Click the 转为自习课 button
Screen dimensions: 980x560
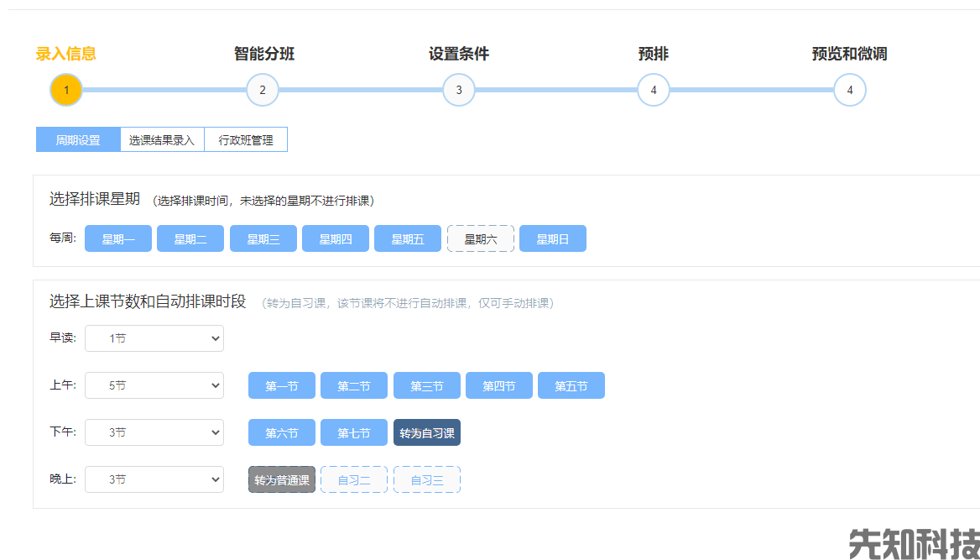[427, 432]
